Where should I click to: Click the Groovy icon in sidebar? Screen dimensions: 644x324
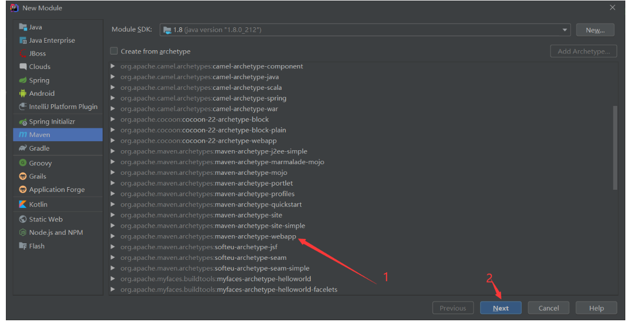(23, 163)
